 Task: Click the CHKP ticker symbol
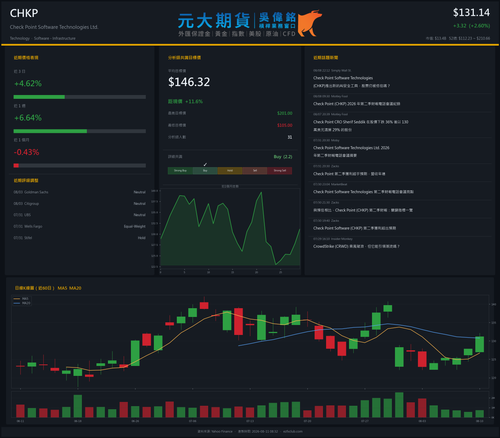point(24,13)
